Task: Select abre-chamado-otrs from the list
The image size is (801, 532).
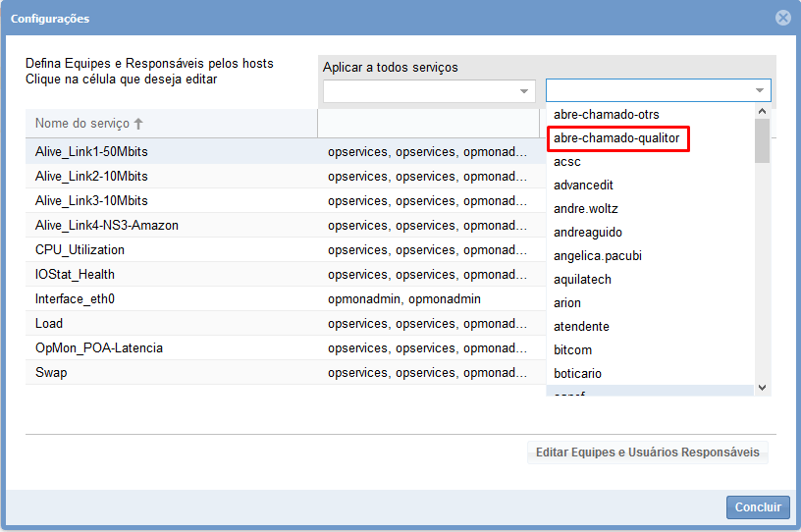Action: [x=606, y=115]
